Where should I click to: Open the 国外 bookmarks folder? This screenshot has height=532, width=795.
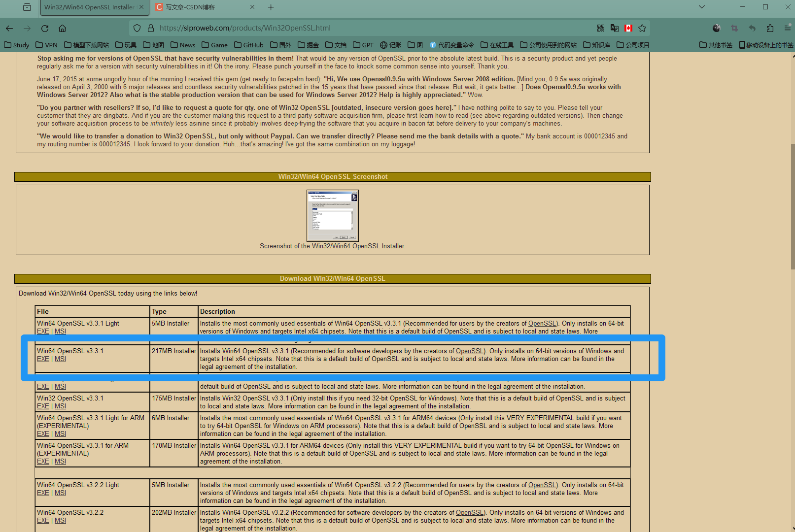click(281, 45)
